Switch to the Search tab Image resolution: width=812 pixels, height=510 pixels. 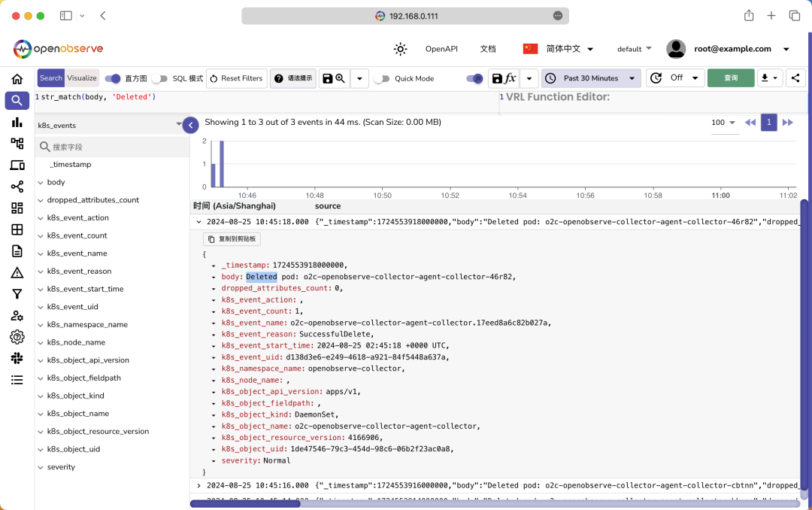(51, 78)
